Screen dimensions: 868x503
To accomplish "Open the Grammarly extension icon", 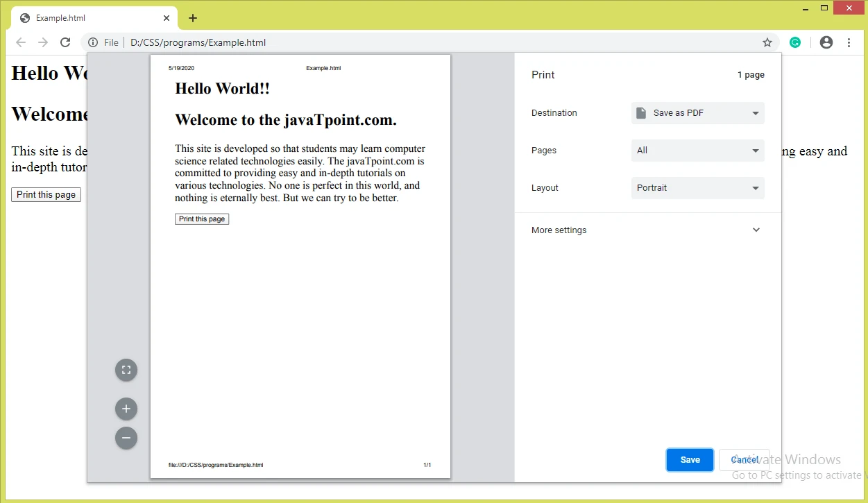I will click(x=795, y=42).
